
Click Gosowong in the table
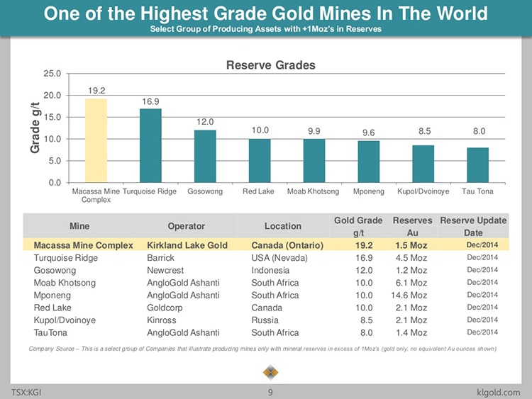55,271
